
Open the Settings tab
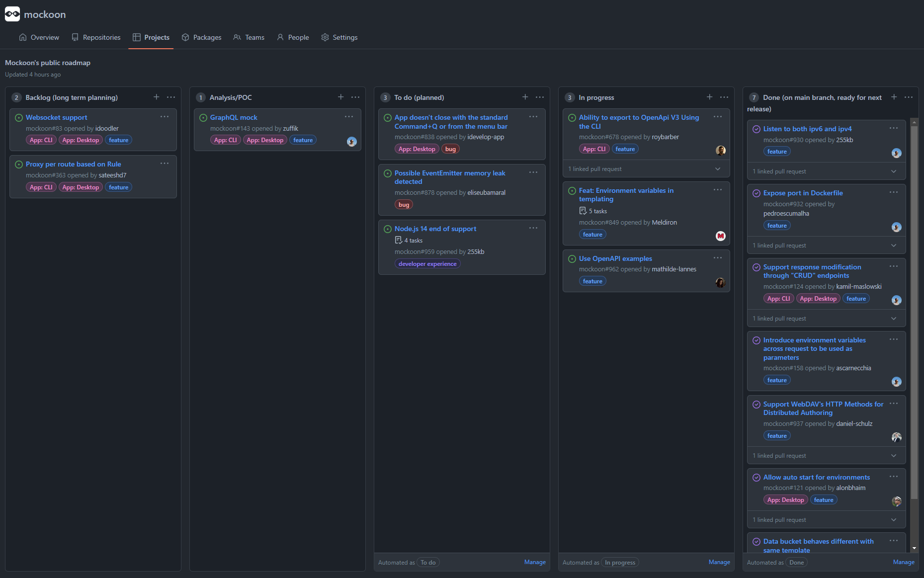tap(345, 37)
